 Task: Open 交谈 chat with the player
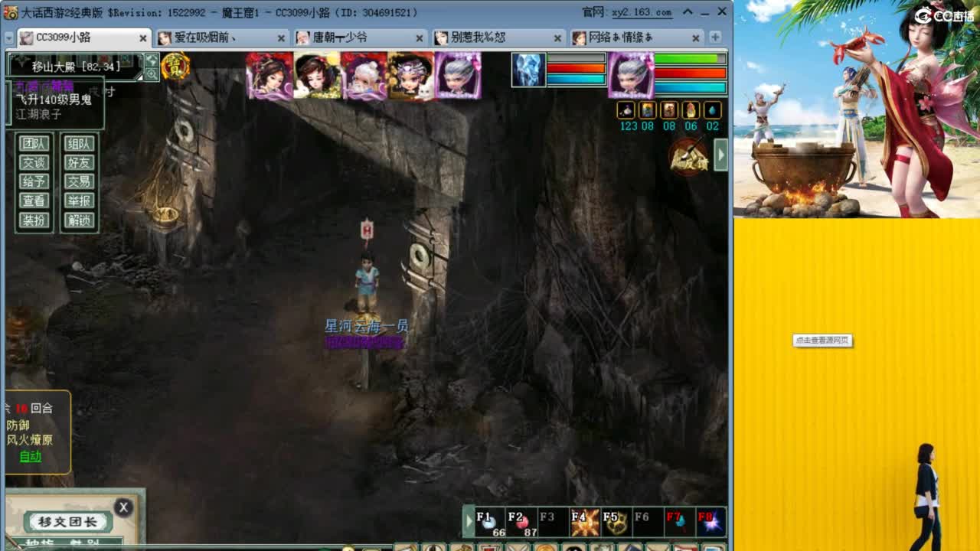click(x=34, y=162)
